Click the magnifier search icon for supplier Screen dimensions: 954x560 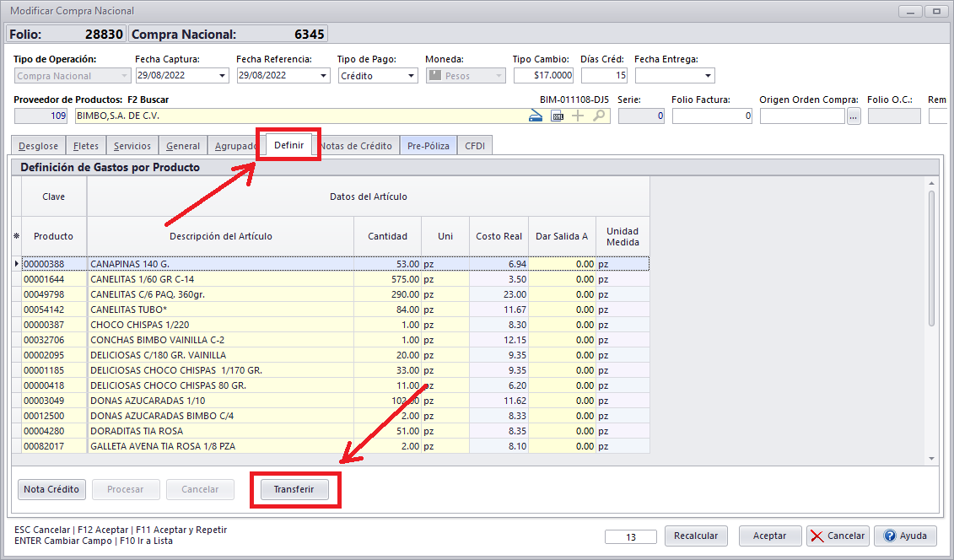(x=599, y=116)
